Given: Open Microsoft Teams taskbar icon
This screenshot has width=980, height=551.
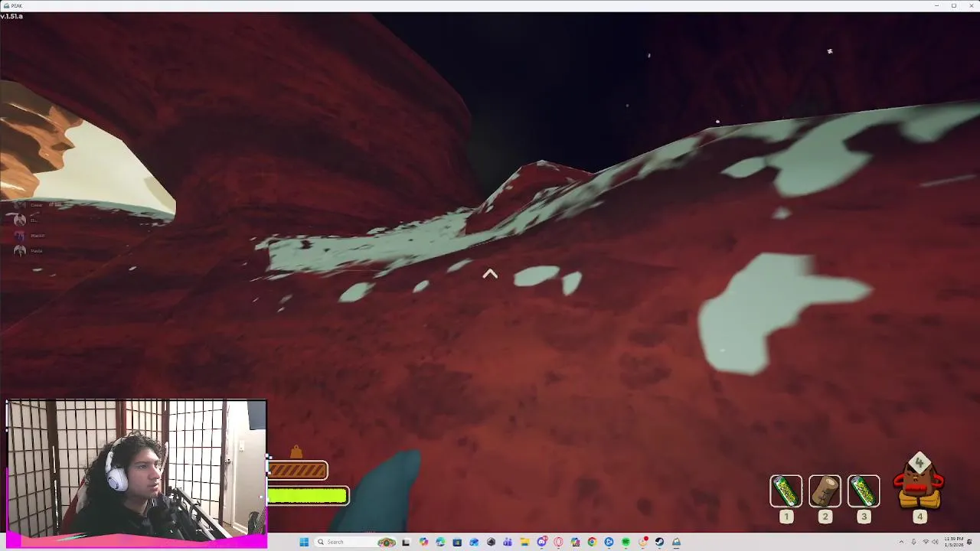Looking at the screenshot, I should [x=508, y=542].
